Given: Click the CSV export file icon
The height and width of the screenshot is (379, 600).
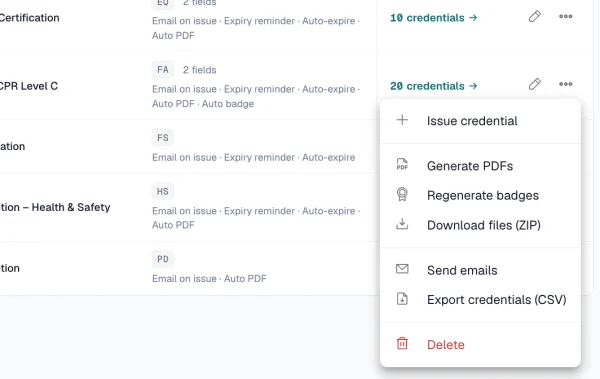Looking at the screenshot, I should [x=402, y=299].
